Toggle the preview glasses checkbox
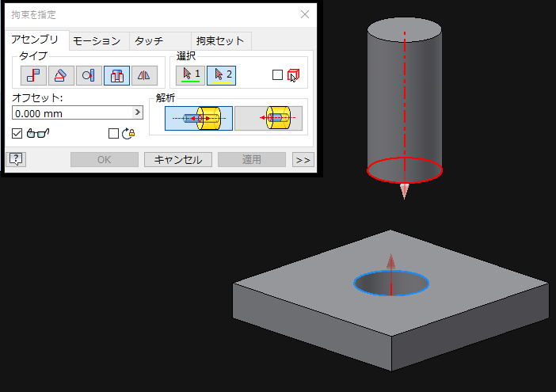 tap(17, 133)
